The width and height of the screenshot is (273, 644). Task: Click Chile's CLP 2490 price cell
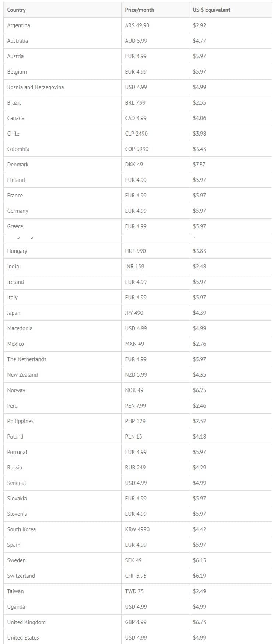pyautogui.click(x=155, y=134)
